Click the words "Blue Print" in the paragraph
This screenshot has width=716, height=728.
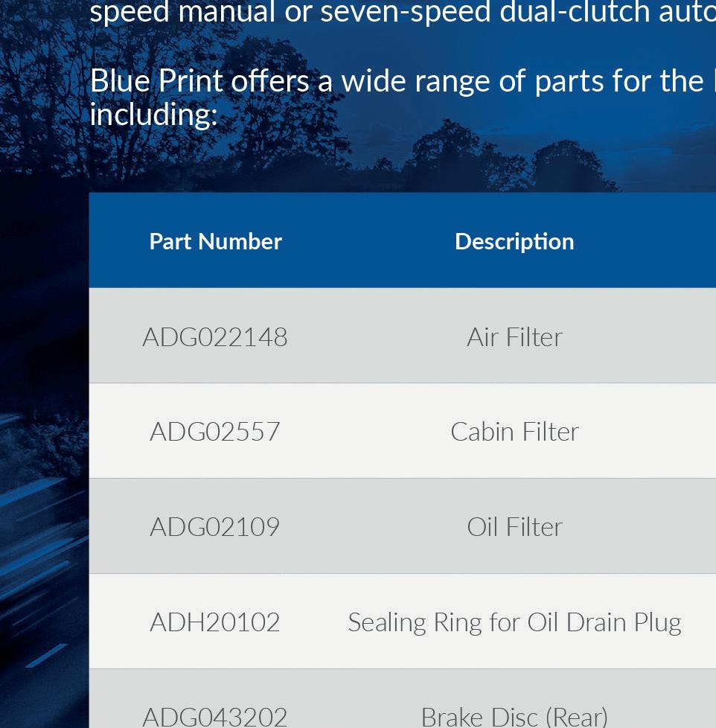click(156, 81)
